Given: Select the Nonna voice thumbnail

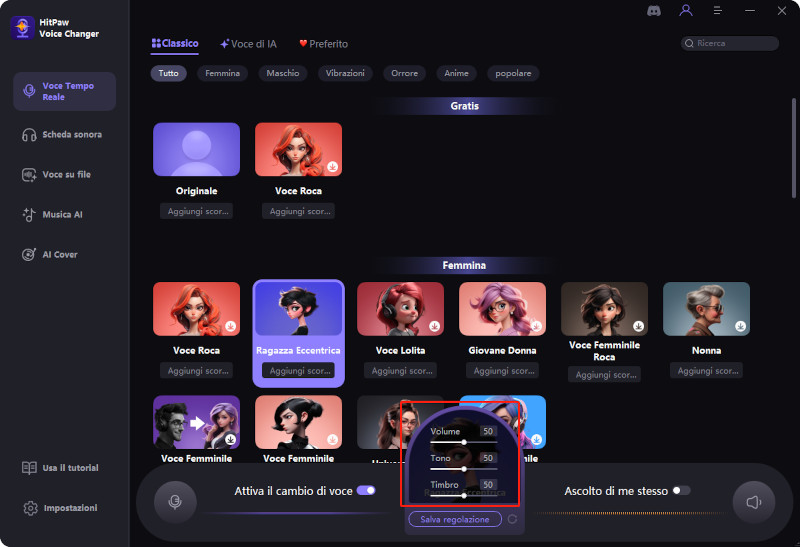Looking at the screenshot, I should 707,309.
